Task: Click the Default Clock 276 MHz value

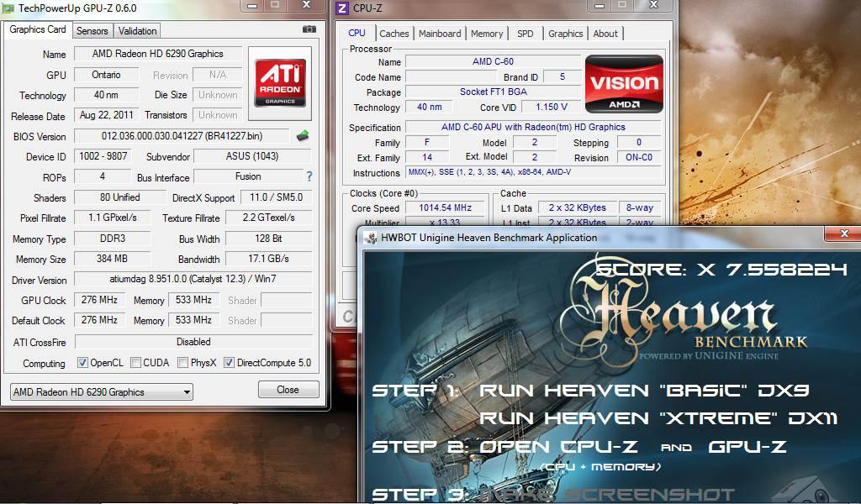Action: click(x=99, y=320)
